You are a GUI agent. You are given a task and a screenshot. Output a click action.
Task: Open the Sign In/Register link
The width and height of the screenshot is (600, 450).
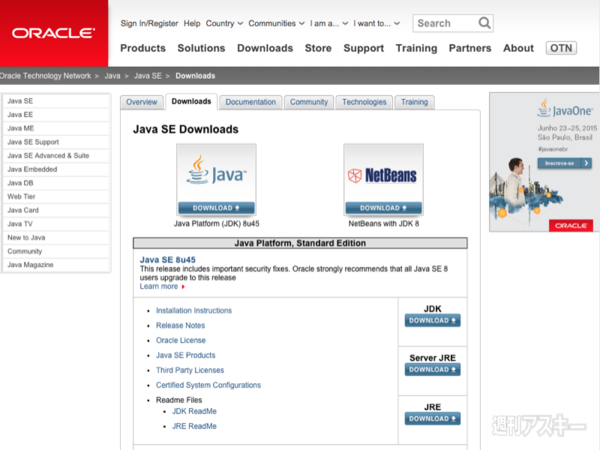tap(149, 23)
